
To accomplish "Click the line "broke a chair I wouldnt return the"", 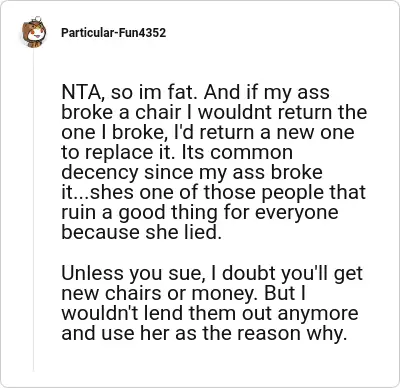I will coord(214,112).
